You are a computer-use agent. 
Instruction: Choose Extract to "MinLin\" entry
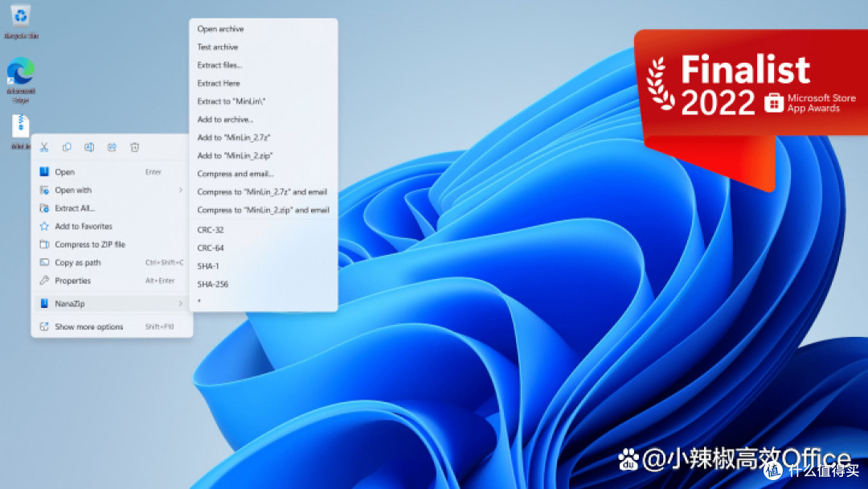264,101
